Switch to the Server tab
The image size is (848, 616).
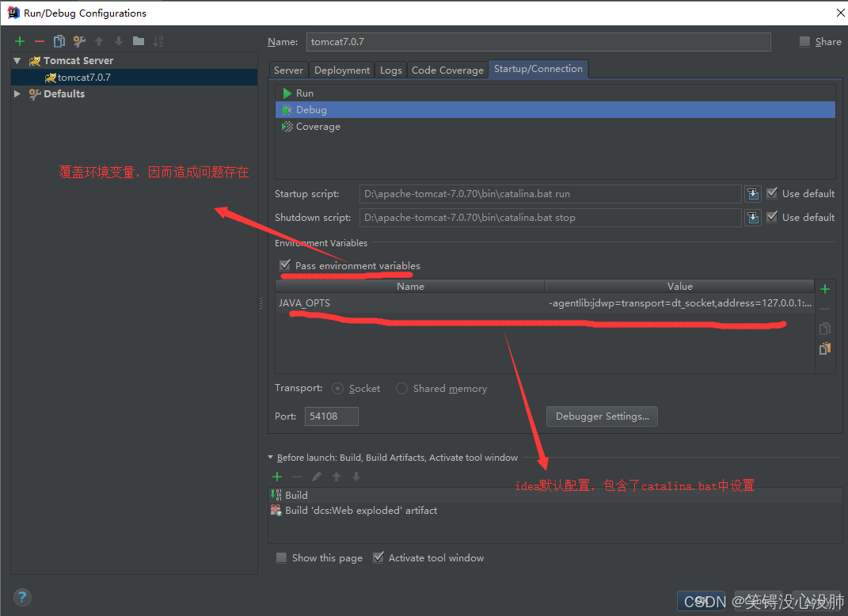tap(288, 70)
